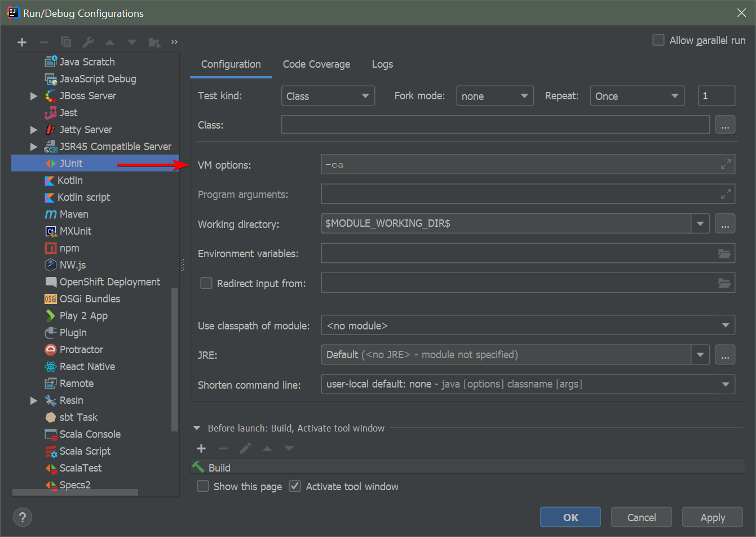Click the Protractor icon in the list

click(x=51, y=350)
